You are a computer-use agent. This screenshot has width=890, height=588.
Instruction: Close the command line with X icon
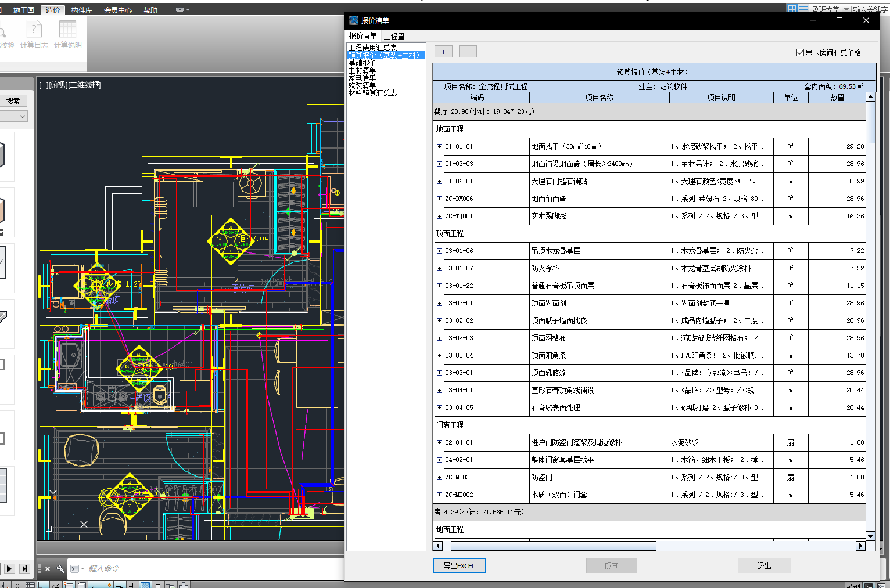tap(48, 569)
